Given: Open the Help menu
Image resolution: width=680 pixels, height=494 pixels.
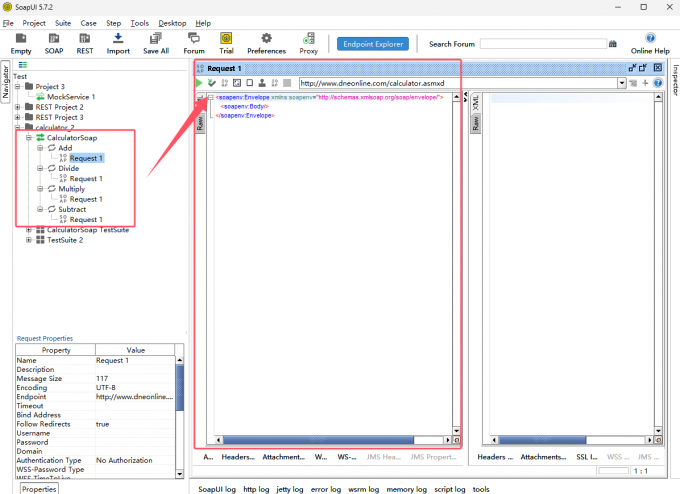Looking at the screenshot, I should click(x=203, y=23).
